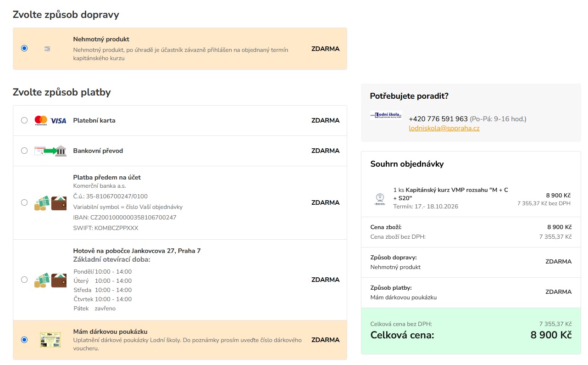
Task: Click the course thumbnail in order summary
Action: 379,199
